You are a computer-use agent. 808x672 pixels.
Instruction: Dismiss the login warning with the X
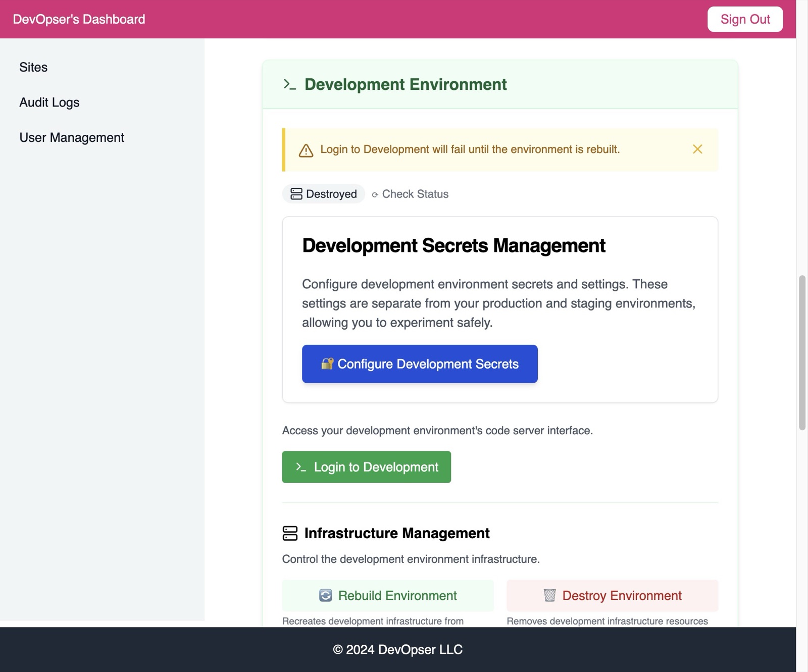(x=697, y=149)
